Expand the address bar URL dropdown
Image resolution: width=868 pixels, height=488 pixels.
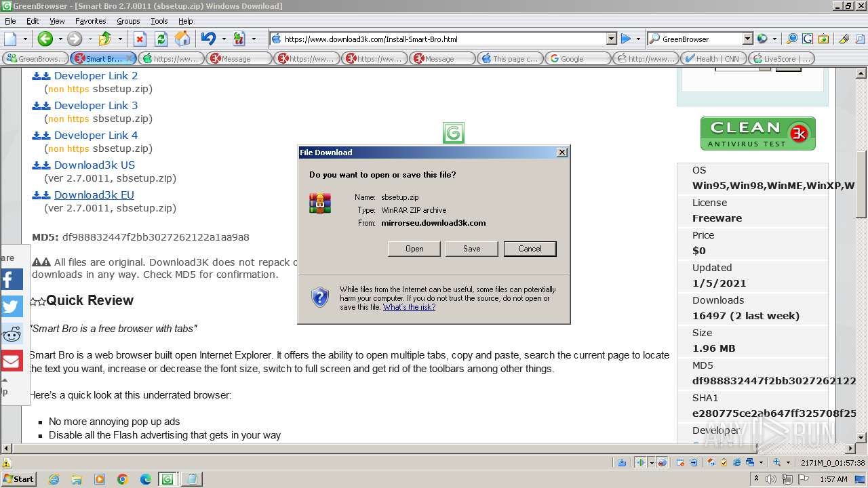(x=611, y=39)
